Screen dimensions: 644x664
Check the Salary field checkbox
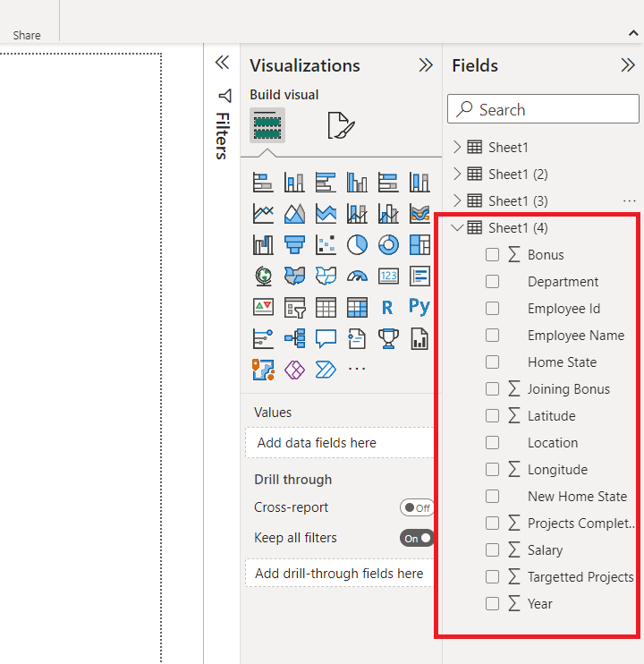pyautogui.click(x=492, y=550)
